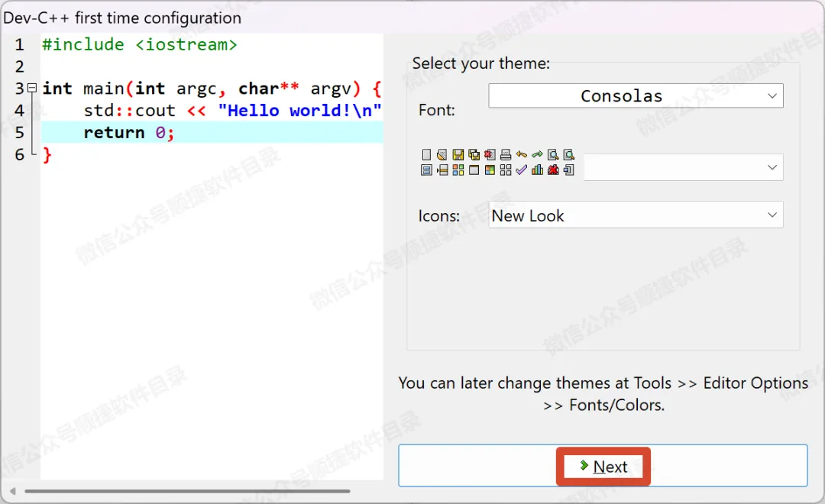The width and height of the screenshot is (825, 504).
Task: Click the highlighted 'return 0;' code line
Action: [212, 132]
